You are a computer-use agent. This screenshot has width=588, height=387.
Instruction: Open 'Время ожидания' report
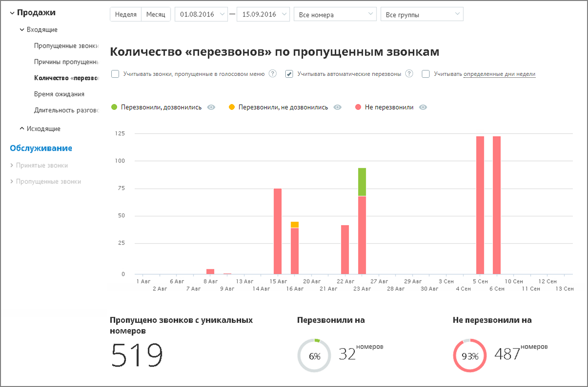(59, 94)
